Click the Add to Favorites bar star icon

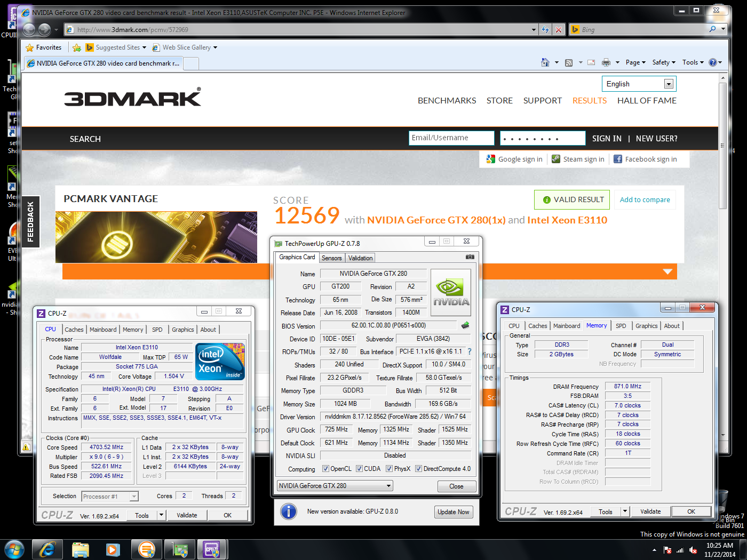[77, 47]
